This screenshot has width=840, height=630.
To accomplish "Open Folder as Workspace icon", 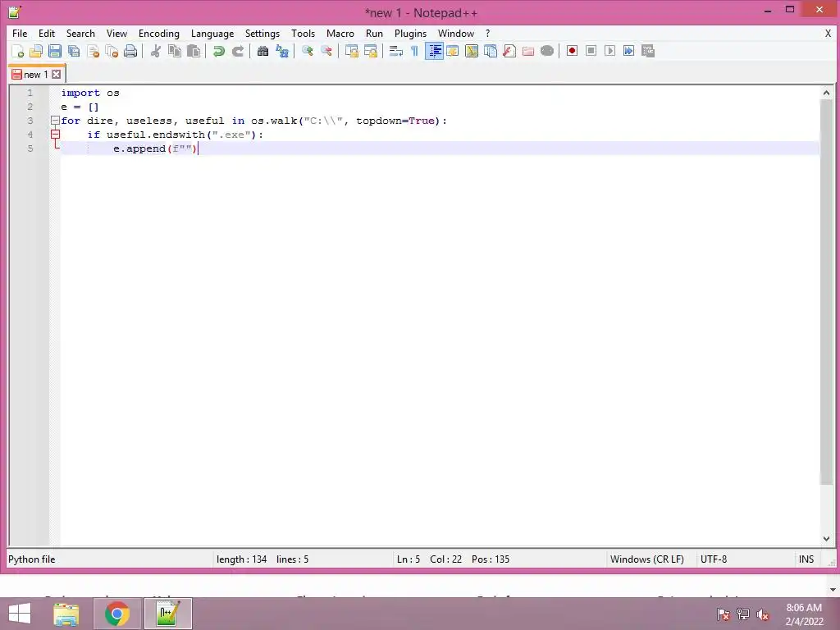I will [x=528, y=51].
